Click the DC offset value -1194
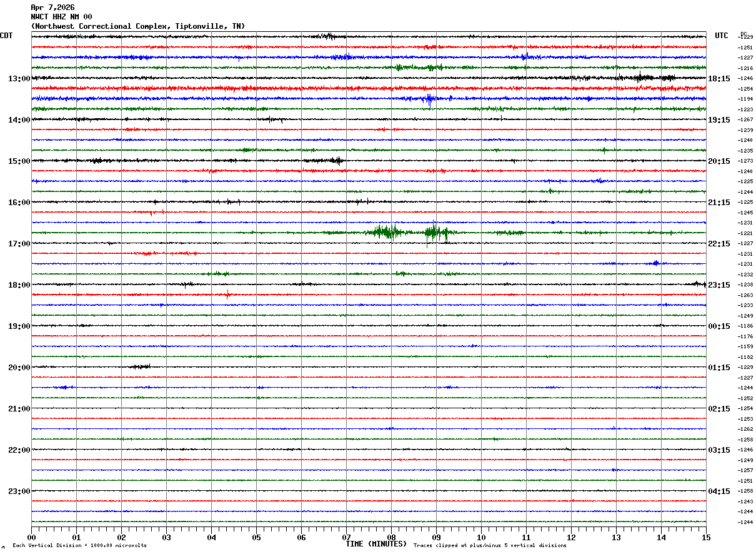 (x=745, y=99)
